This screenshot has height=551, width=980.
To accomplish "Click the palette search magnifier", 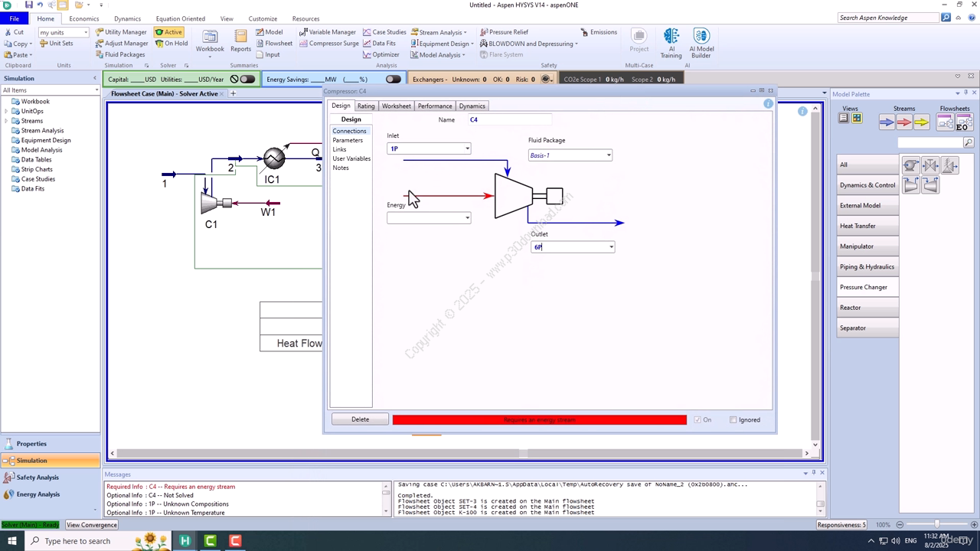I will tap(969, 142).
